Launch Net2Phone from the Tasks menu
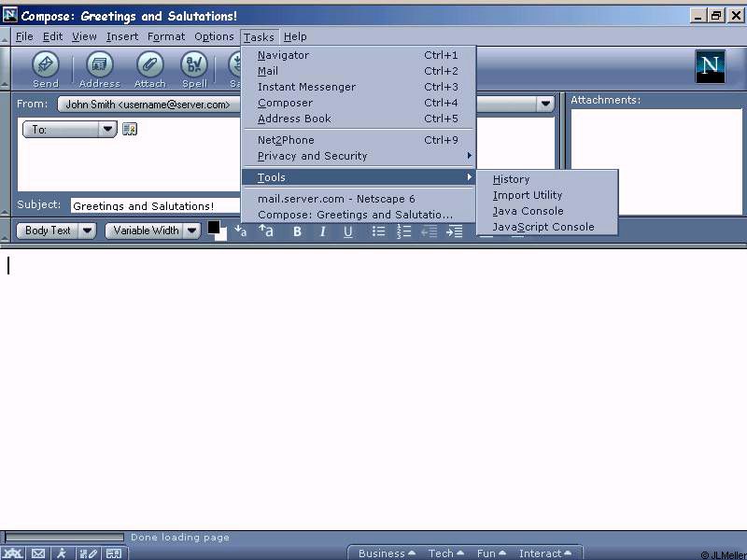Image resolution: width=747 pixels, height=560 pixels. click(359, 140)
